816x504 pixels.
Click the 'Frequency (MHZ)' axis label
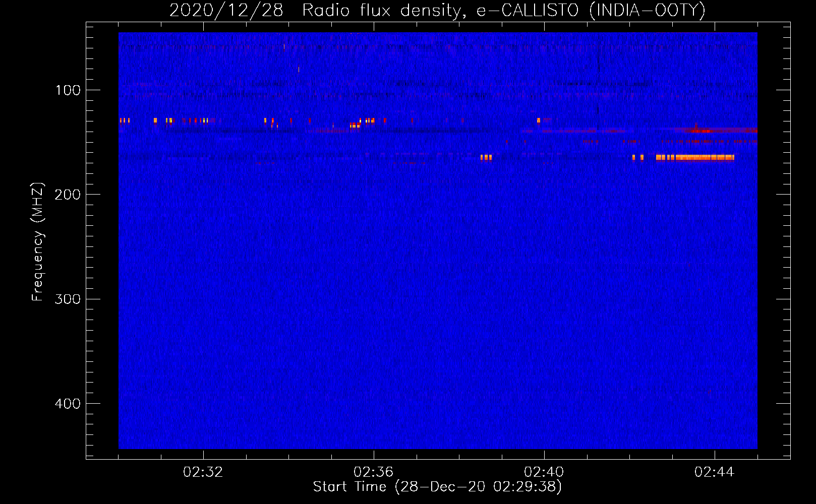(x=37, y=241)
